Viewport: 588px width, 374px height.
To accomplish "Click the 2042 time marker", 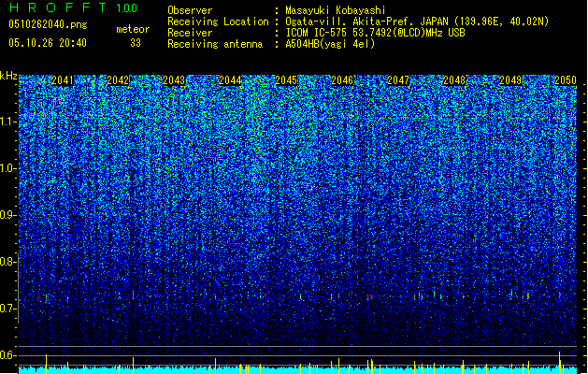I will click(x=118, y=80).
